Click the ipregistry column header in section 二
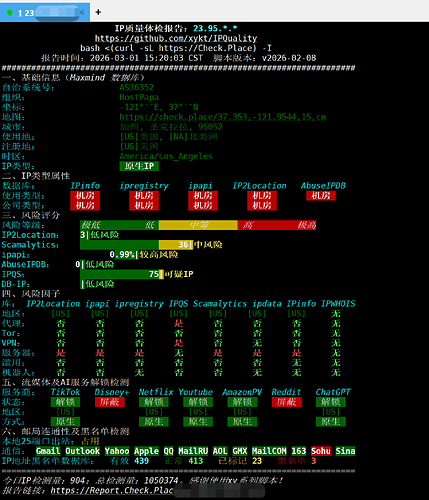Screen dimensions: 429x500 144,186
